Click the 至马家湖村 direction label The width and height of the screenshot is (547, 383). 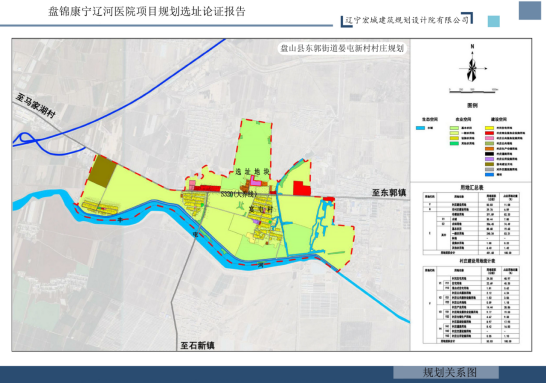point(35,105)
